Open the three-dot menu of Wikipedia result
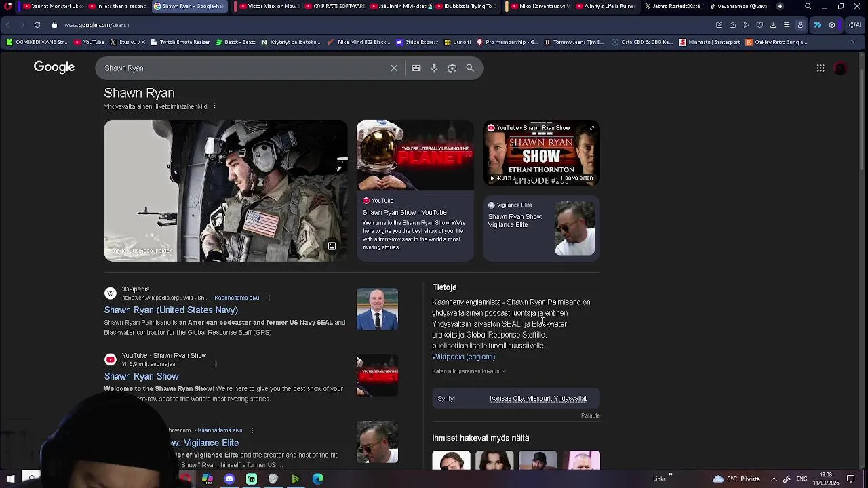 point(269,298)
